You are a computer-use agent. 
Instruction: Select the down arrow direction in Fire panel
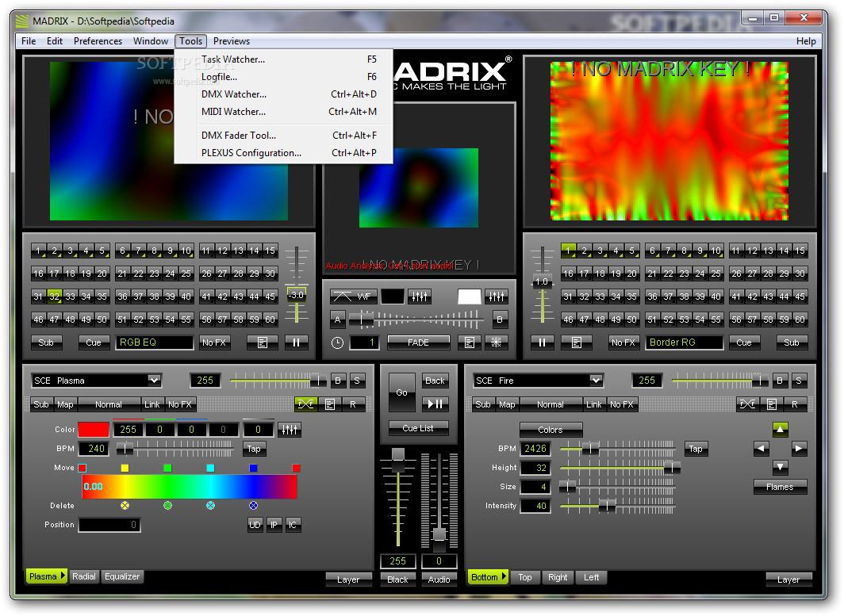pyautogui.click(x=780, y=466)
